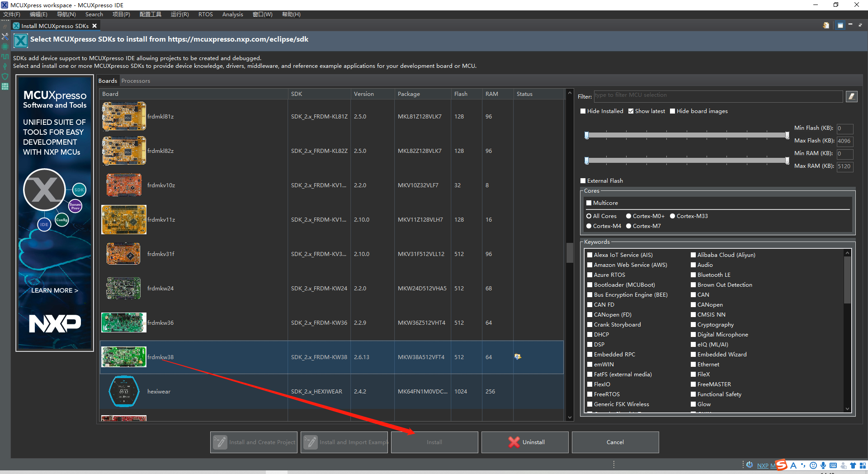868x474 pixels.
Task: Click the wrench and screwdriver sidebar icon
Action: click(5, 36)
